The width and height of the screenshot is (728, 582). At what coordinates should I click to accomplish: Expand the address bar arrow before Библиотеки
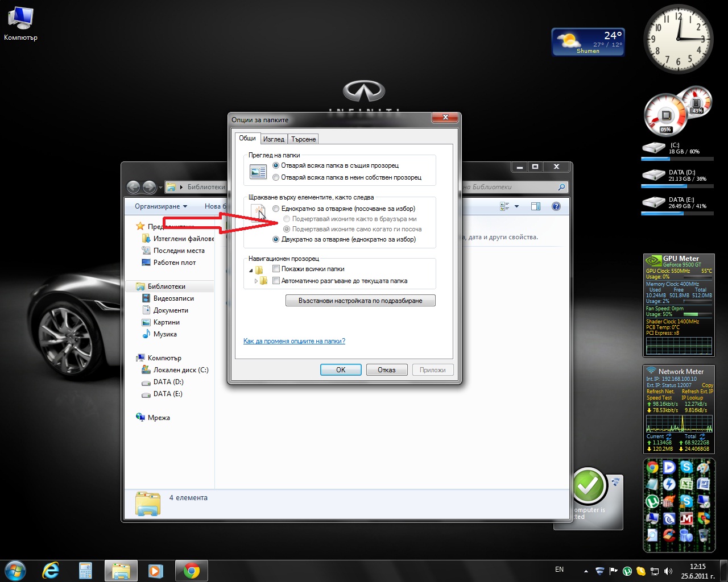pyautogui.click(x=181, y=187)
